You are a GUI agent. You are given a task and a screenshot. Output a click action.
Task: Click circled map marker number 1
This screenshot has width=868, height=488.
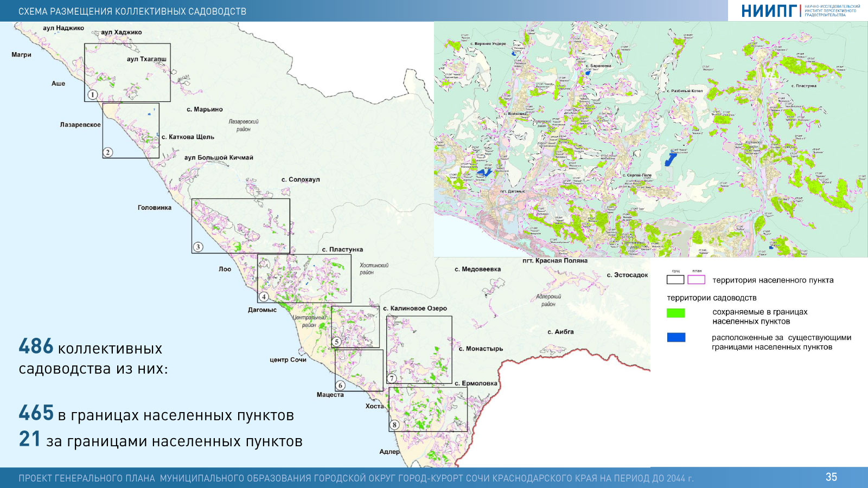[93, 95]
